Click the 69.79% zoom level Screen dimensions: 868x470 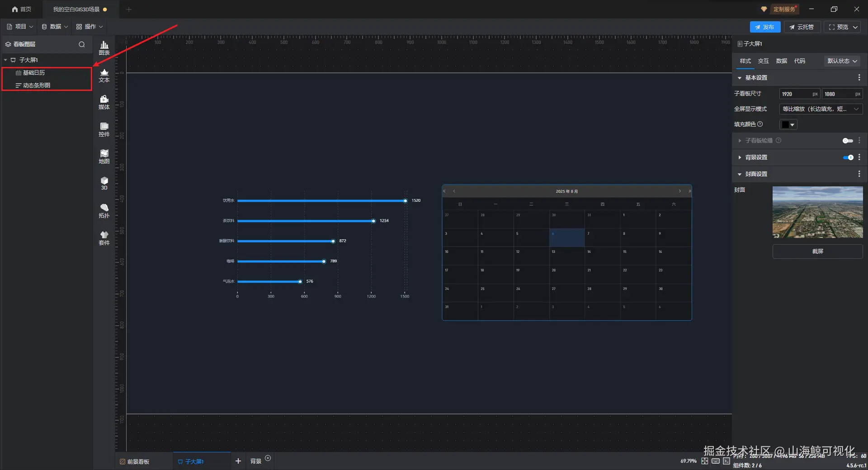pyautogui.click(x=688, y=461)
